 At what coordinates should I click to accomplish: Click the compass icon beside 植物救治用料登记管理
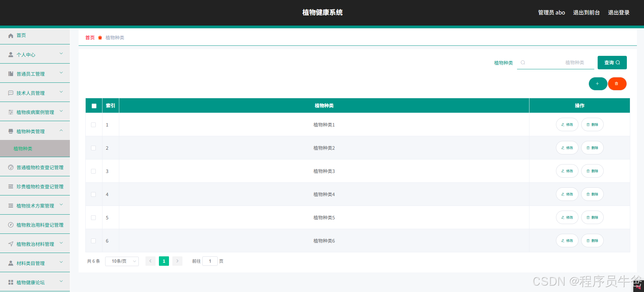11,225
